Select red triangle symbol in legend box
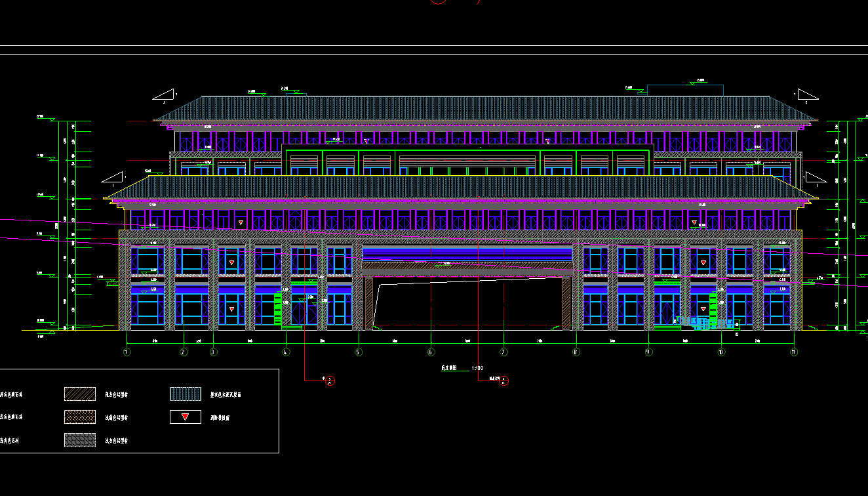 click(x=186, y=417)
